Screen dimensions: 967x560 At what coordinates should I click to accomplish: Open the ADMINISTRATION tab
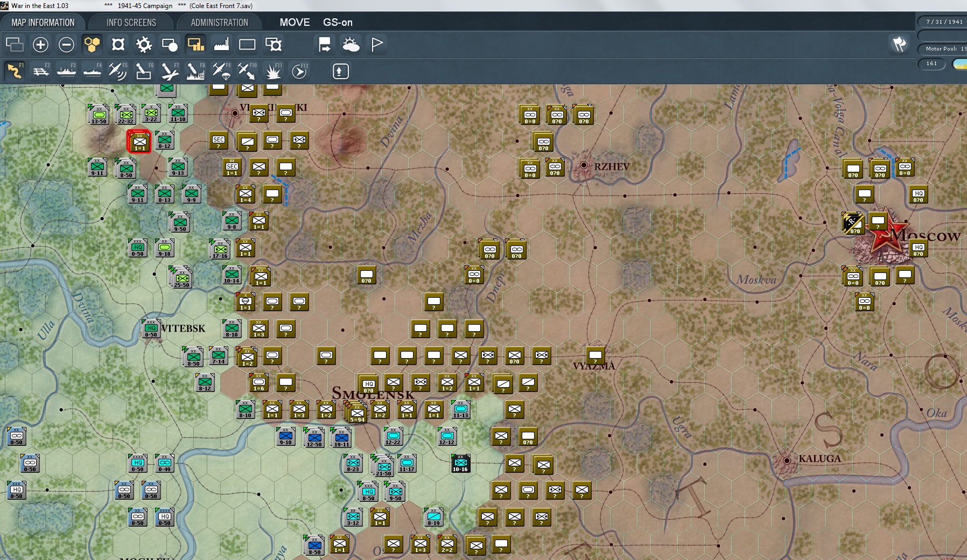pyautogui.click(x=219, y=23)
